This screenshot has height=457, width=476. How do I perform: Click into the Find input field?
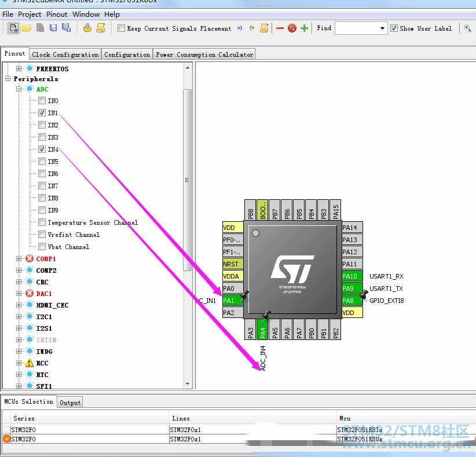(x=357, y=28)
